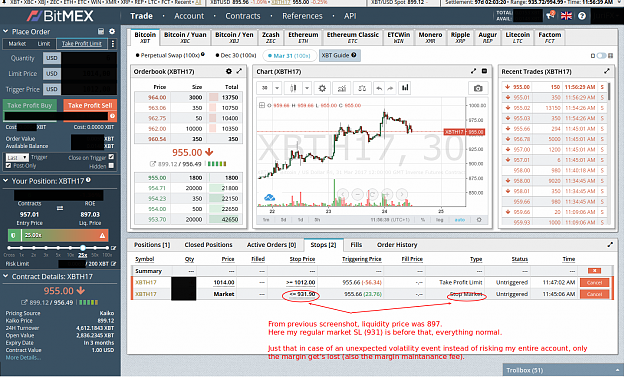Toggle auto scale on chart
The width and height of the screenshot is (625, 382).
coord(460,220)
